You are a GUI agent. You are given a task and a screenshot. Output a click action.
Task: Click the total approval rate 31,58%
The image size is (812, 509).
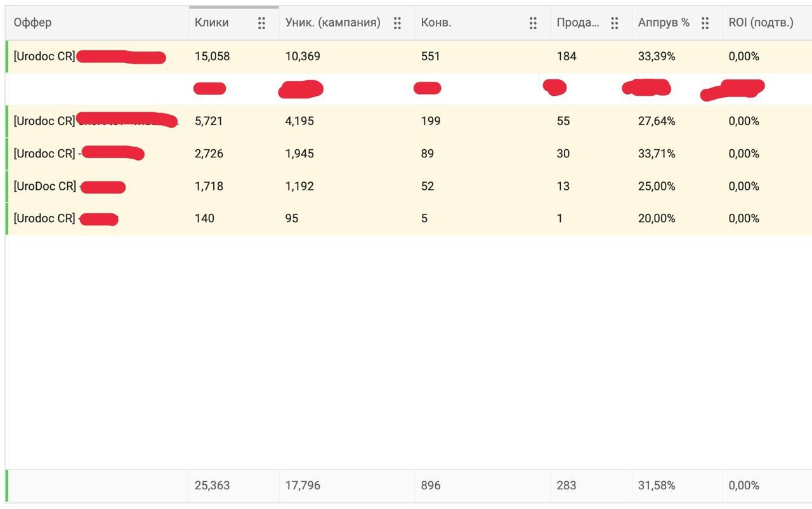[x=657, y=486]
